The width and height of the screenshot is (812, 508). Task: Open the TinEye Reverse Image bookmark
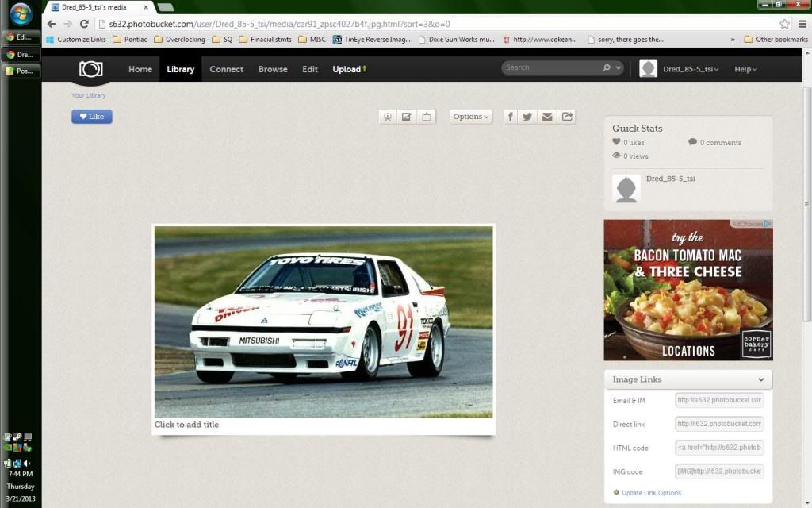pyautogui.click(x=372, y=40)
